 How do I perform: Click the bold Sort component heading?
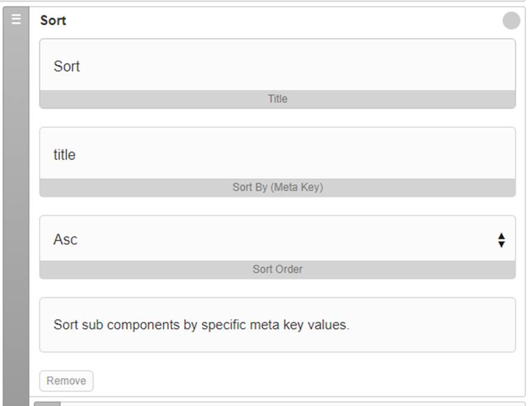[53, 20]
